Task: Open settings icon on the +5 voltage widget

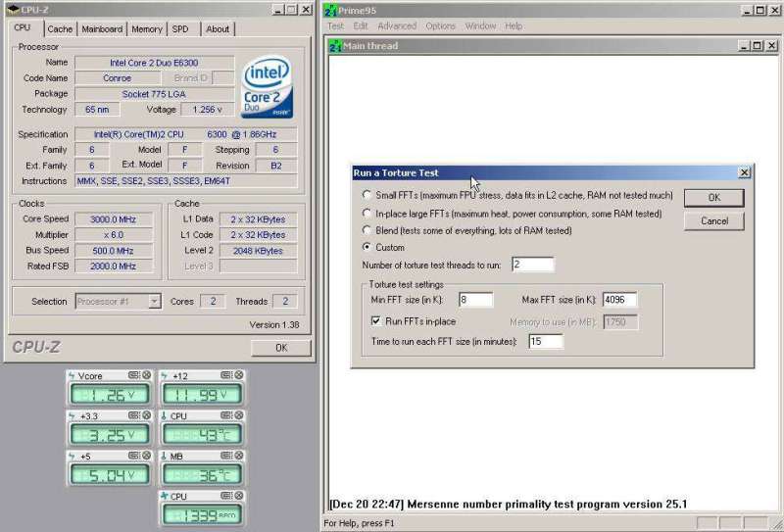Action: (133, 456)
